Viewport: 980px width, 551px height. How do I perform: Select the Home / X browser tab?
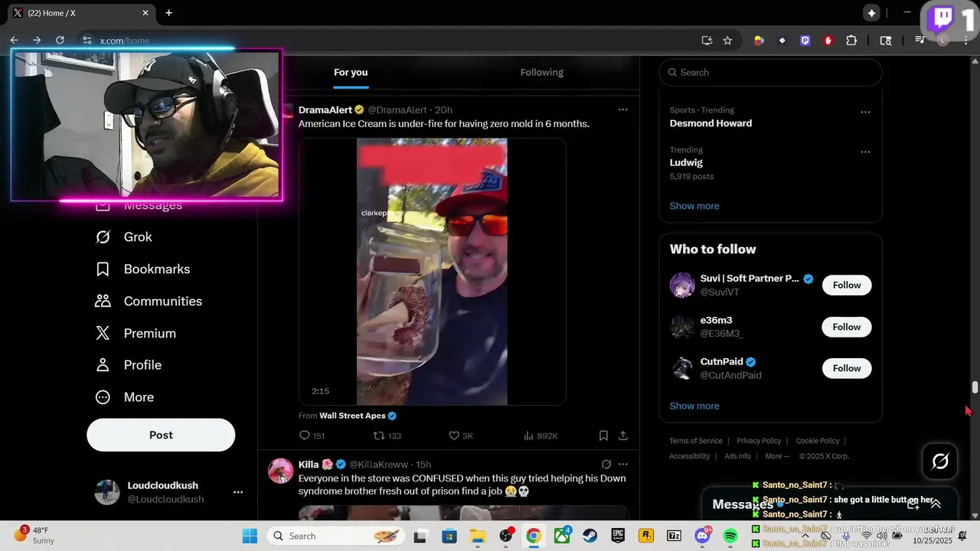[x=80, y=13]
